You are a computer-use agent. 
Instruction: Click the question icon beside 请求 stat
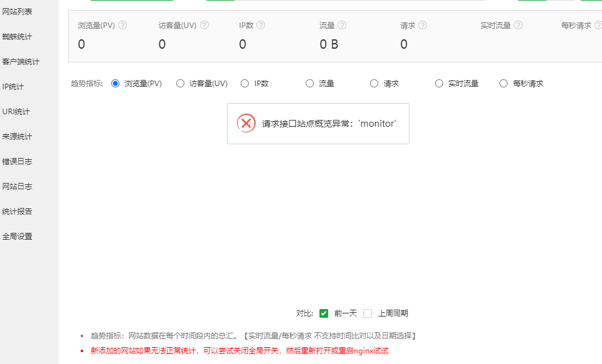tap(423, 26)
